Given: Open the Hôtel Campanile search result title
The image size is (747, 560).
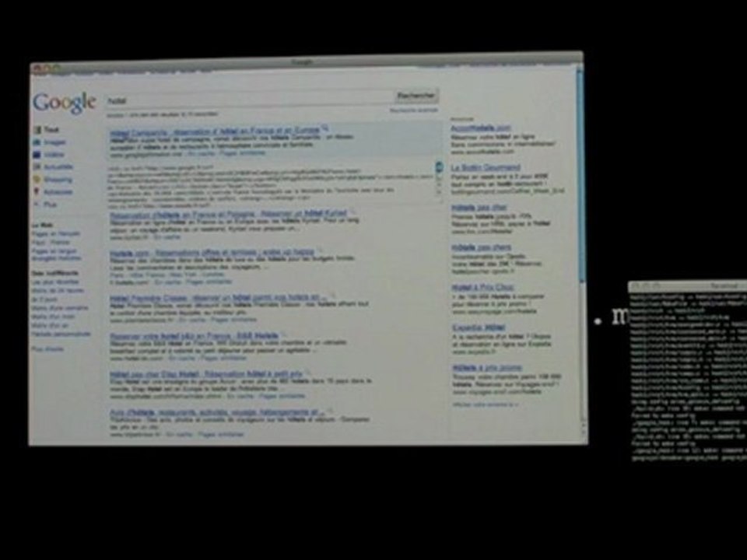Looking at the screenshot, I should click(x=215, y=131).
